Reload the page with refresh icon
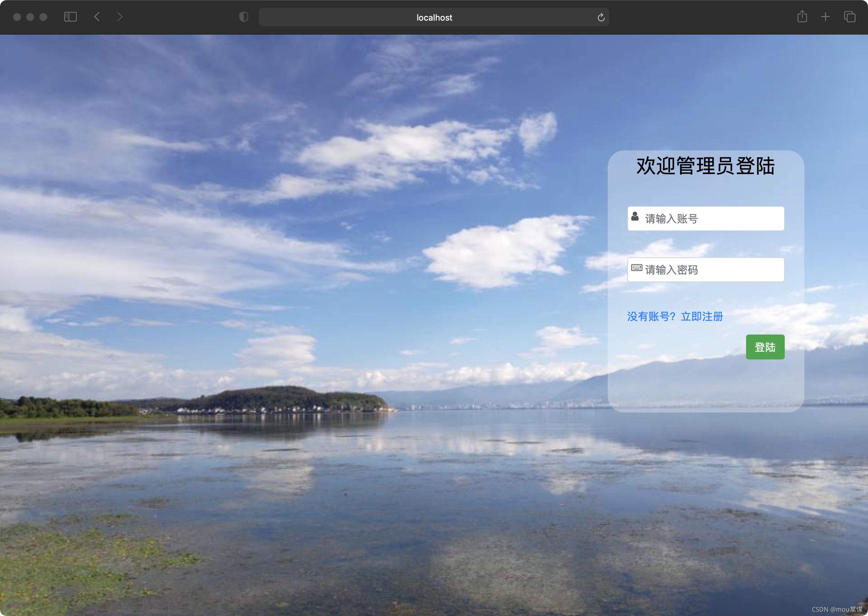 click(601, 17)
